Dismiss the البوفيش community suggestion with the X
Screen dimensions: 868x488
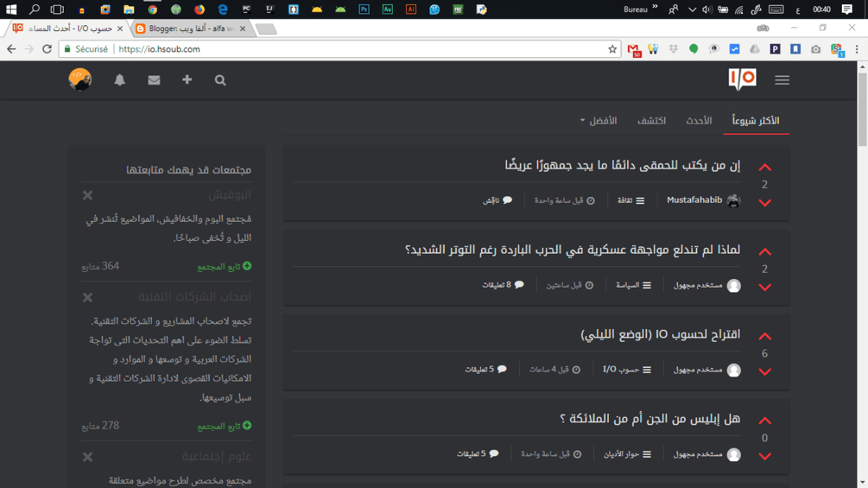coord(87,195)
